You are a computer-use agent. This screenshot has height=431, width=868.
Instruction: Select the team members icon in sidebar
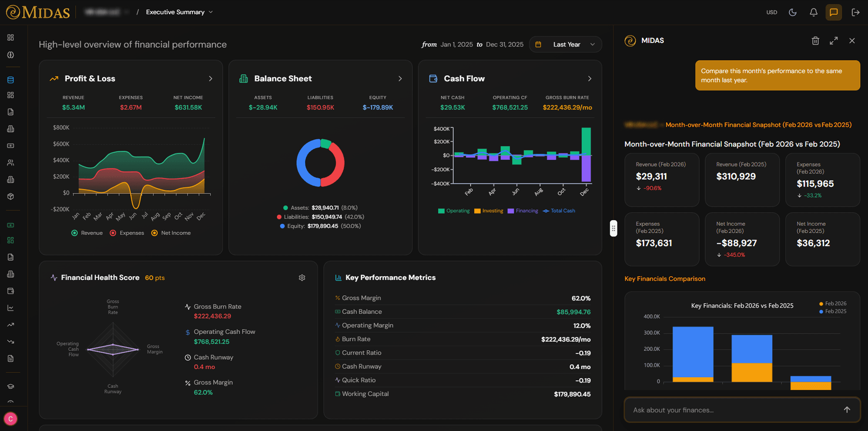10,162
